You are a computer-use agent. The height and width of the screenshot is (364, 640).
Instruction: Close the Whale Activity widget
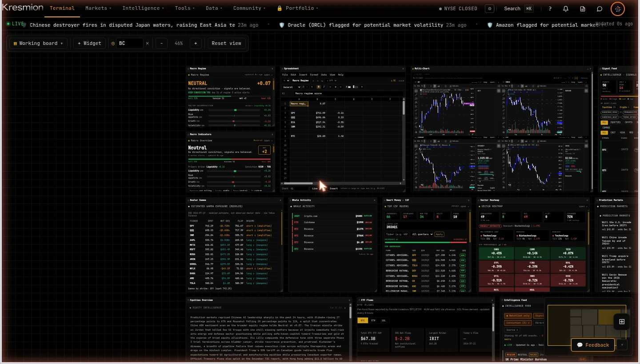tap(375, 200)
